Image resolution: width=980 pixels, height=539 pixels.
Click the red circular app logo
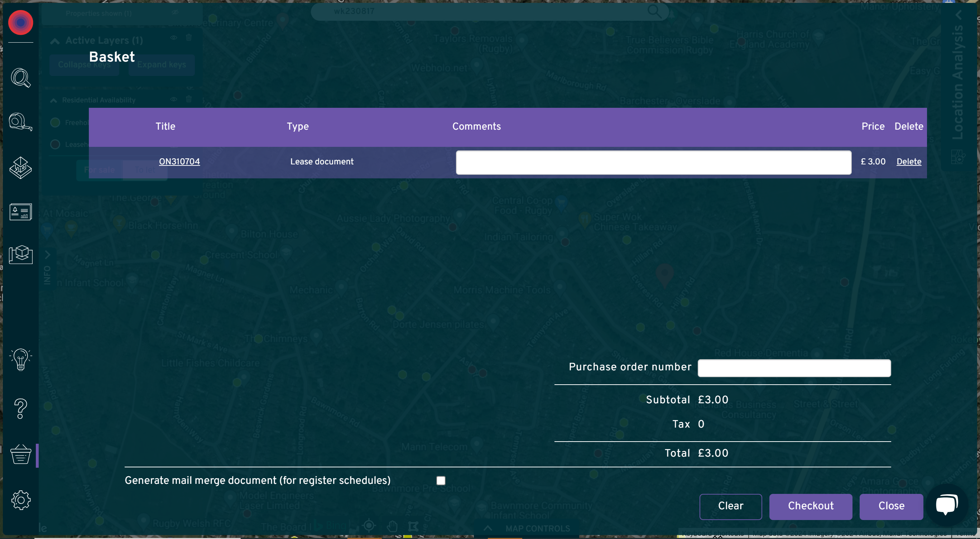(x=20, y=23)
